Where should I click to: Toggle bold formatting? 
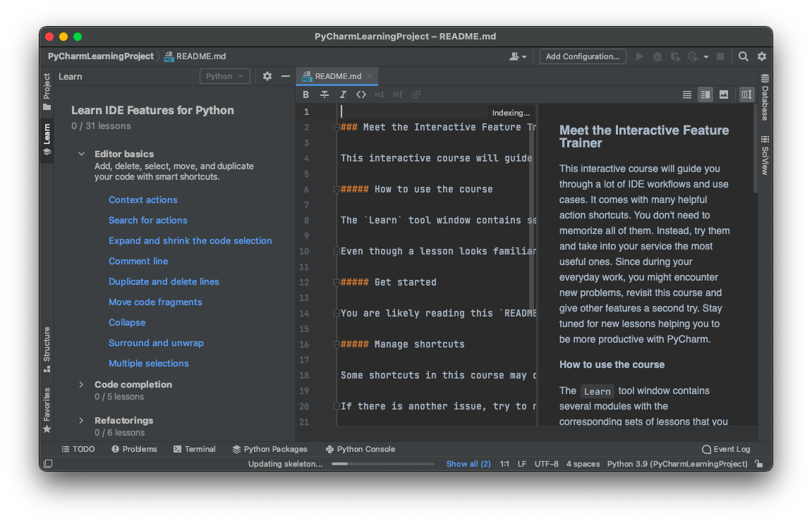(x=306, y=94)
